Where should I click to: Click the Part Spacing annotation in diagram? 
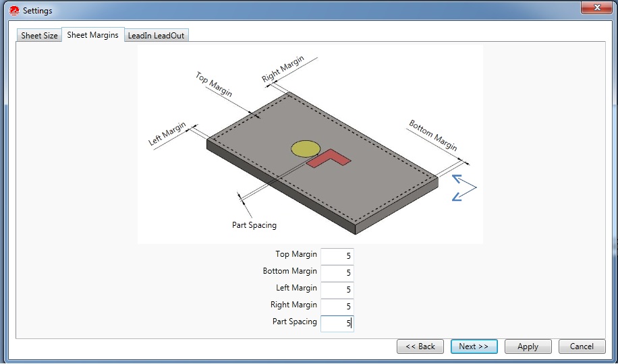click(254, 225)
